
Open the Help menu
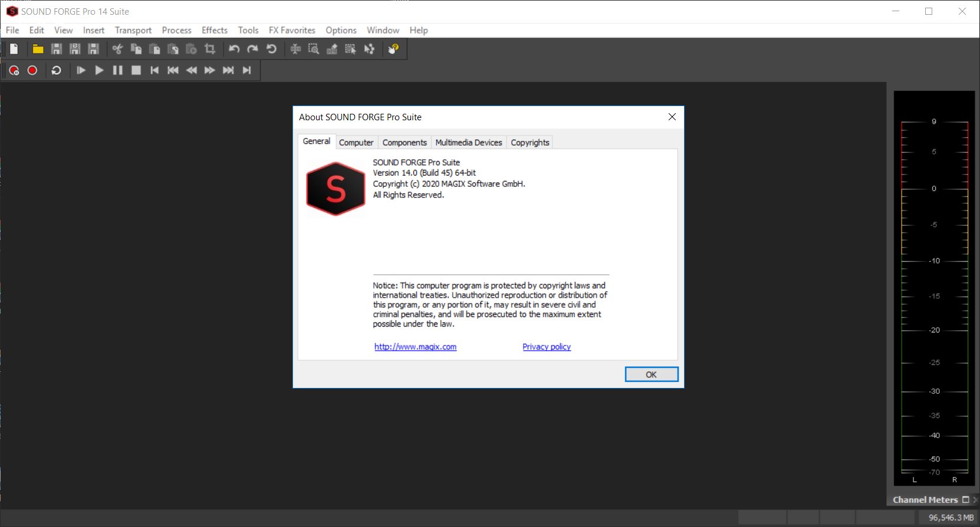coord(419,30)
